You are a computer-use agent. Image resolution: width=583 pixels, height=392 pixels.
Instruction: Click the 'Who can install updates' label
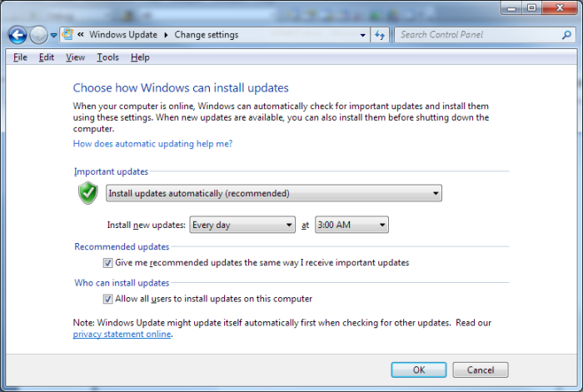pyautogui.click(x=122, y=283)
